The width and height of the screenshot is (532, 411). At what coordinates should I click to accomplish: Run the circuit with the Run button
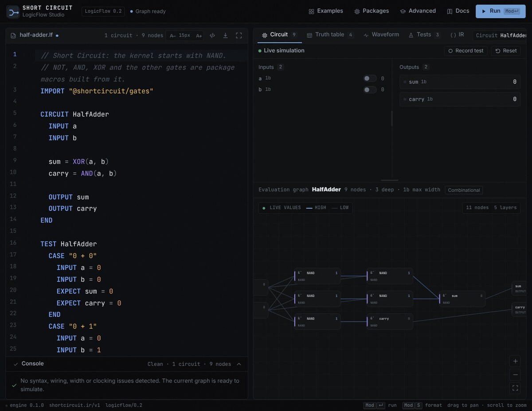(x=501, y=11)
